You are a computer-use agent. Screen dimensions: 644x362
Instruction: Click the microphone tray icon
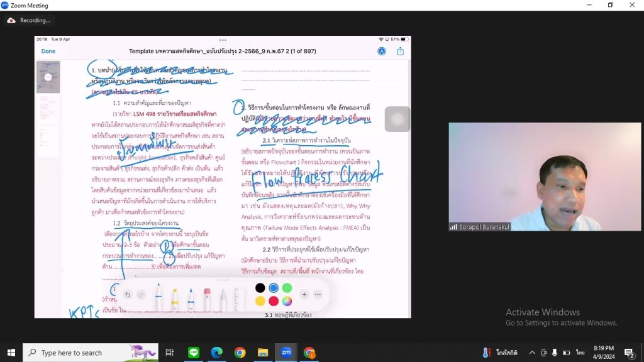click(555, 353)
